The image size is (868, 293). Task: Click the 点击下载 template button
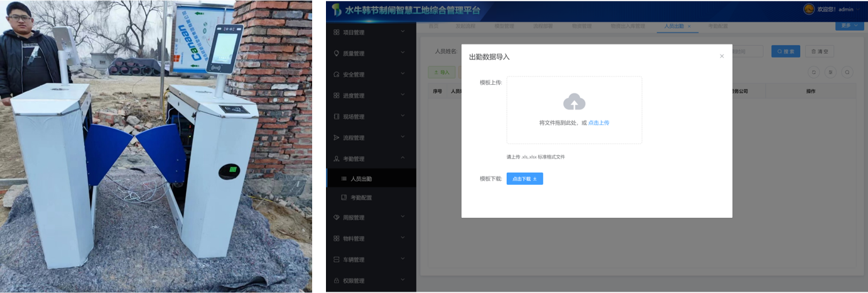pos(524,179)
